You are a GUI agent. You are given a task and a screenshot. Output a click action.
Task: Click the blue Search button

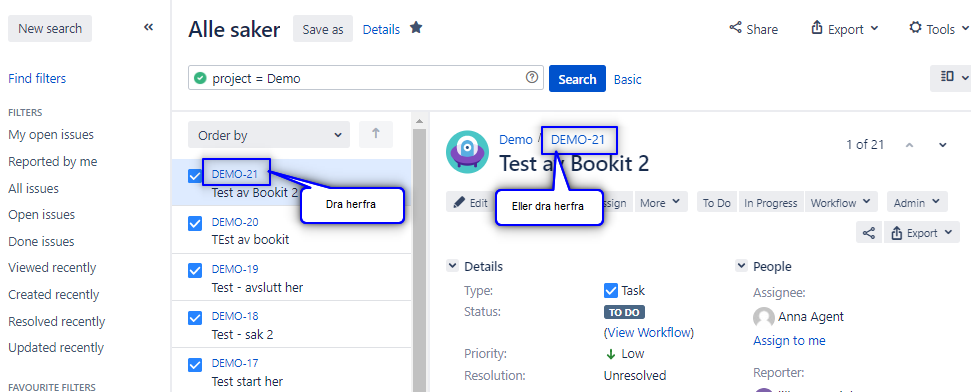coord(577,79)
